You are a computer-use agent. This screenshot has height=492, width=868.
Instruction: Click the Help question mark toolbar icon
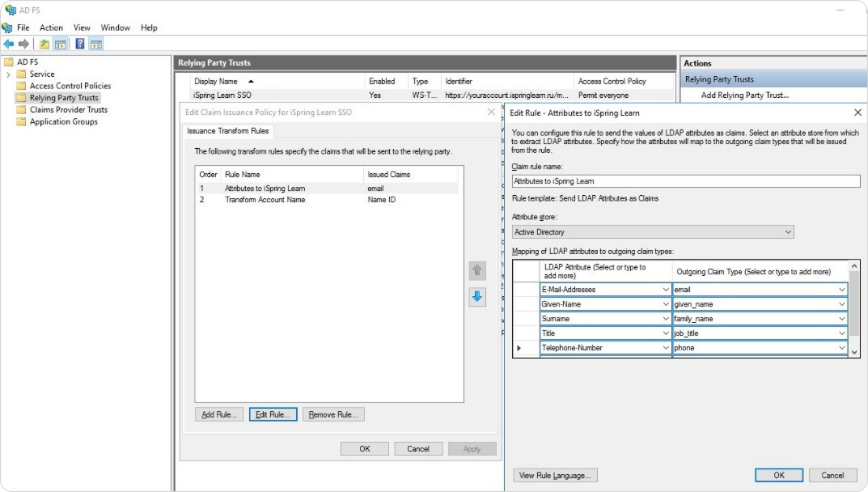coord(80,44)
